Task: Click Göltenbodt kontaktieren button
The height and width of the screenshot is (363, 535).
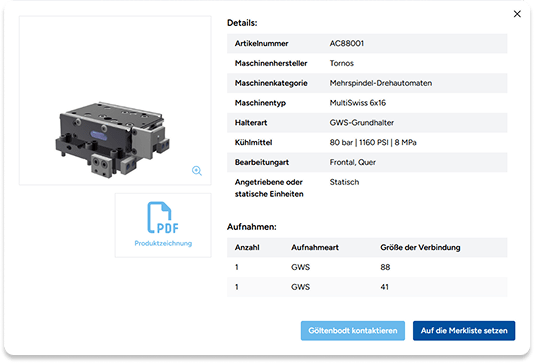Action: click(353, 331)
